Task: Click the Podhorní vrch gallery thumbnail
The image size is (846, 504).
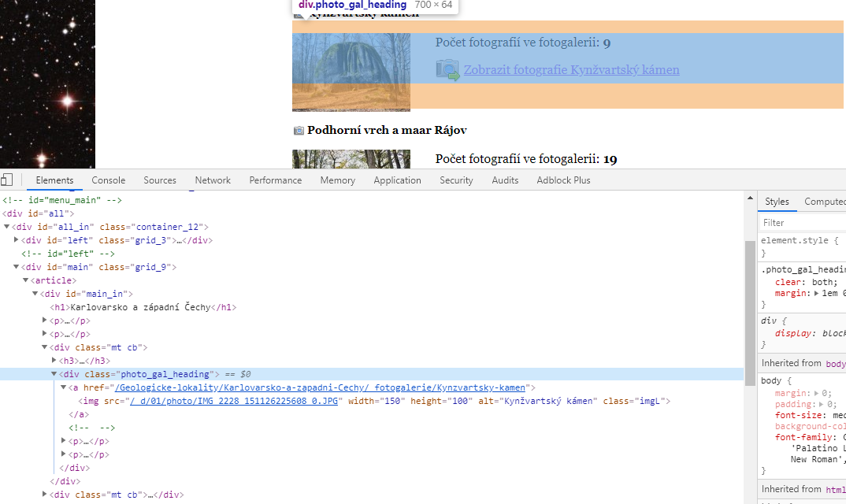Action: [x=351, y=159]
